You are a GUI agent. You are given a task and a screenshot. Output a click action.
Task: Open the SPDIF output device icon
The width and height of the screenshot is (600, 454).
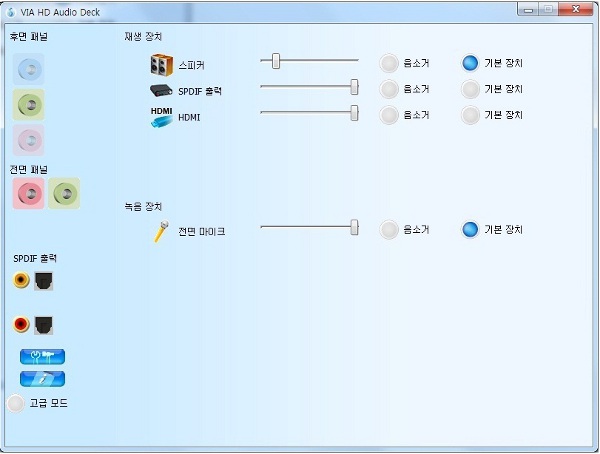161,91
